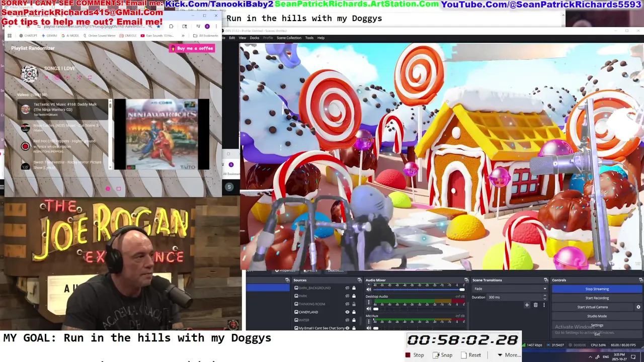Screen dimensions: 644x362
Task: Pause the Playlist Randomizer playback button
Action: 57,77
